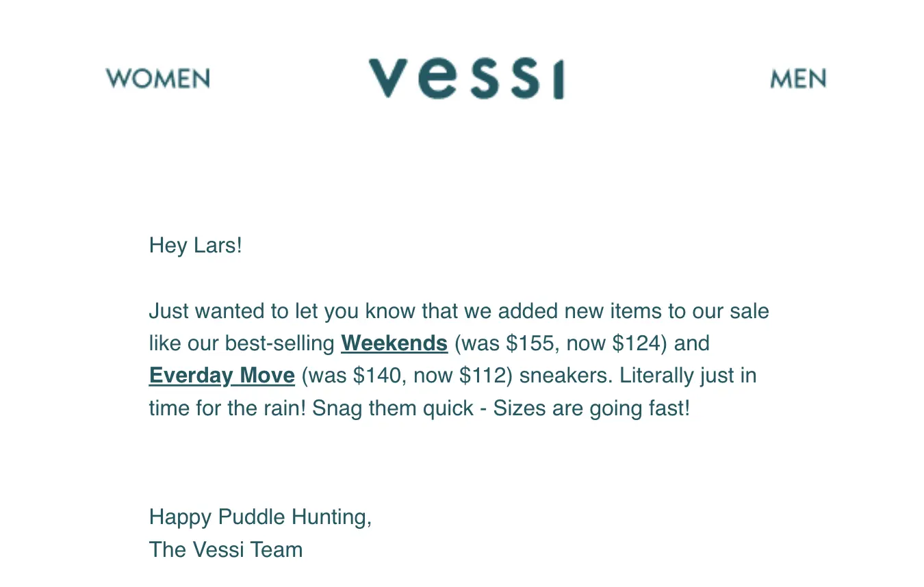Image resolution: width=924 pixels, height=587 pixels.
Task: Click the "Hey Lars!" greeting
Action: click(x=196, y=245)
